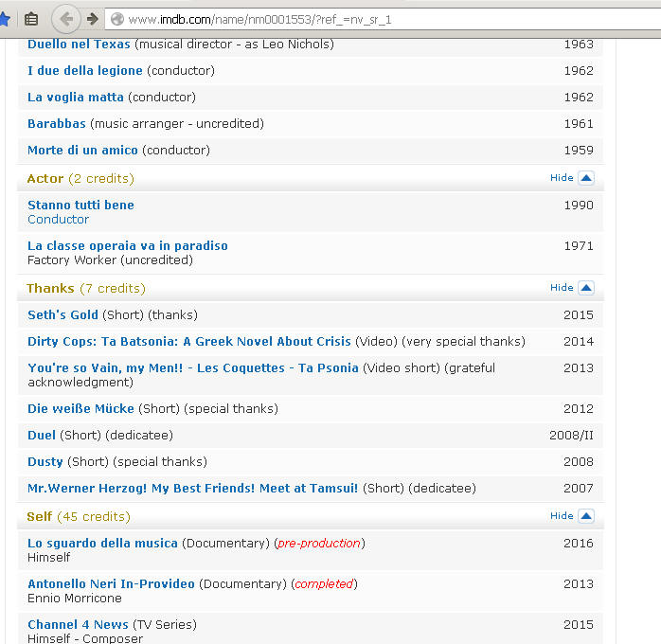
Task: Click year 1971 beside La classe operaia
Action: pyautogui.click(x=579, y=246)
